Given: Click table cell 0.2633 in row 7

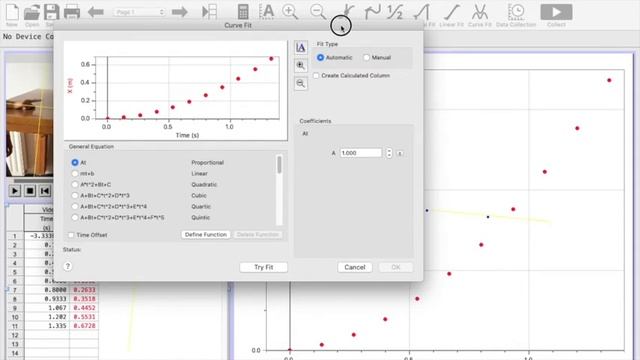Looking at the screenshot, I should [x=84, y=290].
